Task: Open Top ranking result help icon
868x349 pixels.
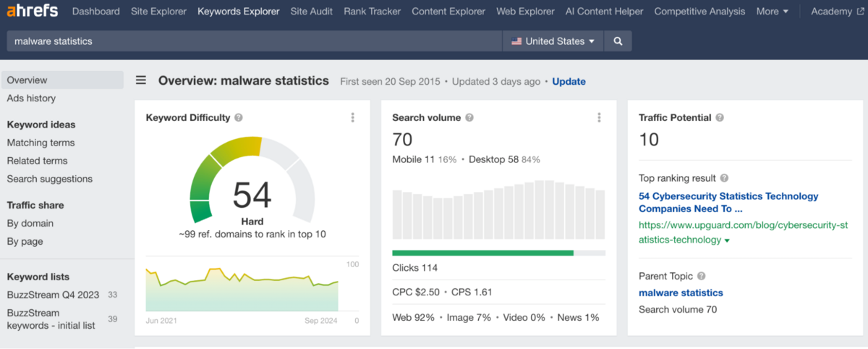Action: (725, 178)
